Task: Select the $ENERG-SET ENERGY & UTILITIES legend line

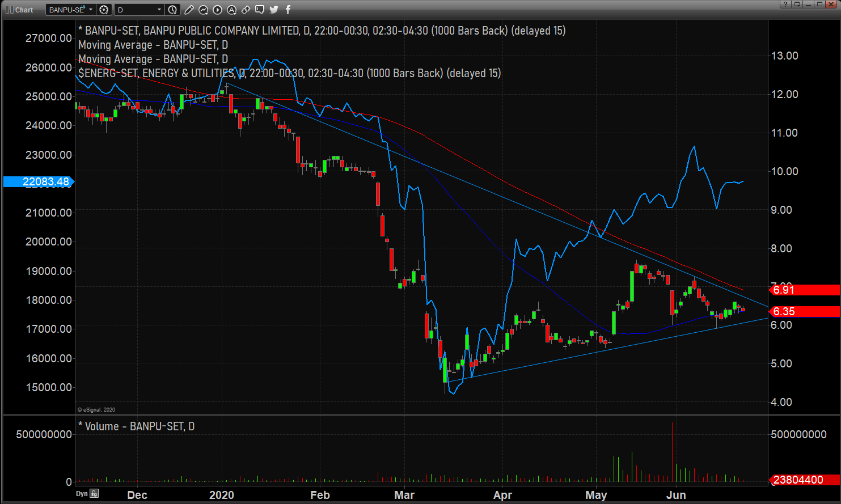Action: (x=290, y=73)
